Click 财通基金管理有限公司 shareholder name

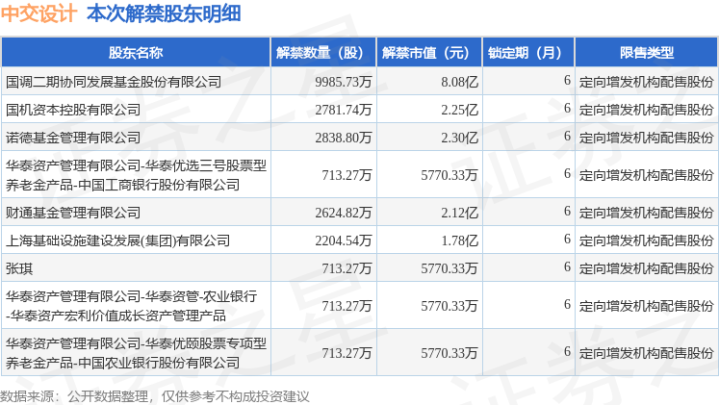pyautogui.click(x=73, y=213)
